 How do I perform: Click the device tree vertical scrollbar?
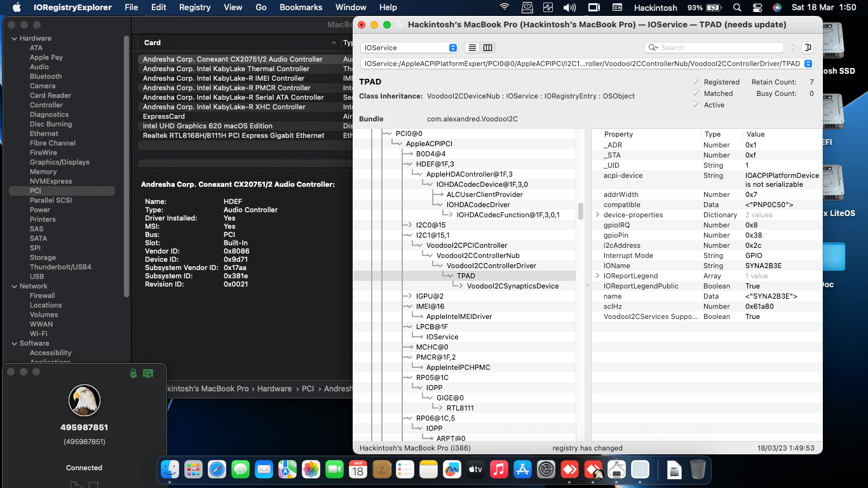click(581, 211)
